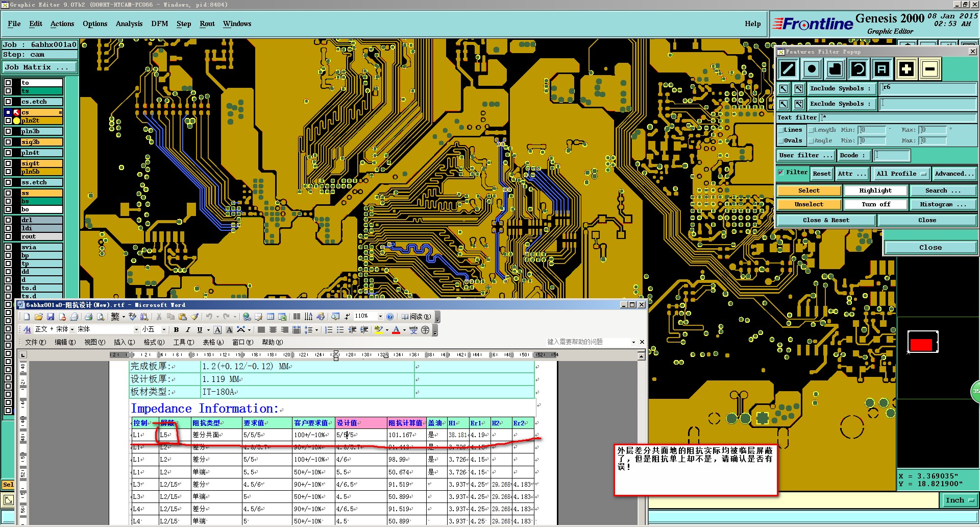Open the Inch units dropdown
The image size is (980, 527).
point(960,500)
